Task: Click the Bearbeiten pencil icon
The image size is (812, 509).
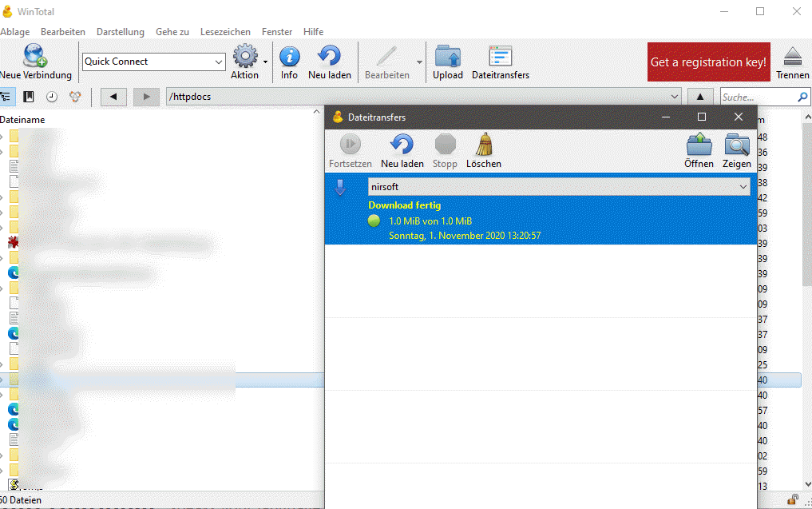Action: tap(386, 56)
